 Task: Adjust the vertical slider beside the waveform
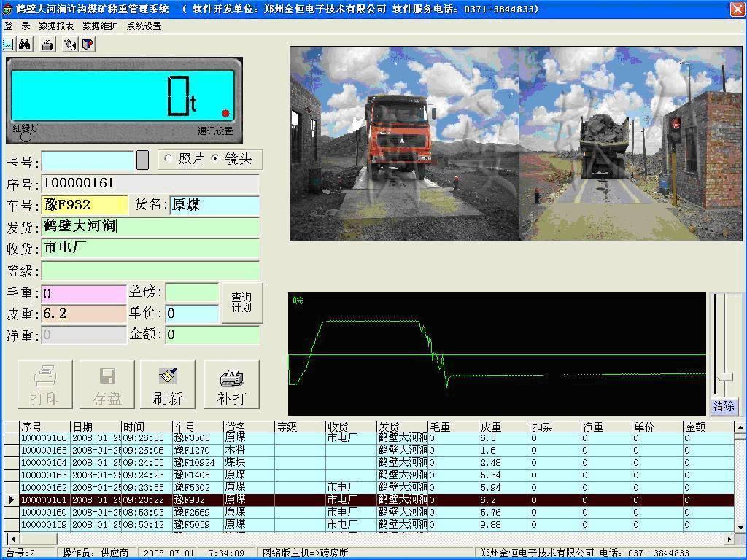[725, 376]
